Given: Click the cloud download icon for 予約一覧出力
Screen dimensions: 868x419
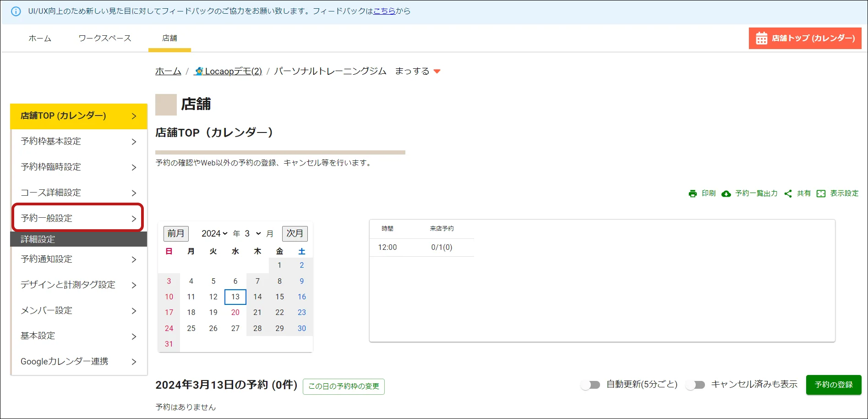Looking at the screenshot, I should (726, 194).
